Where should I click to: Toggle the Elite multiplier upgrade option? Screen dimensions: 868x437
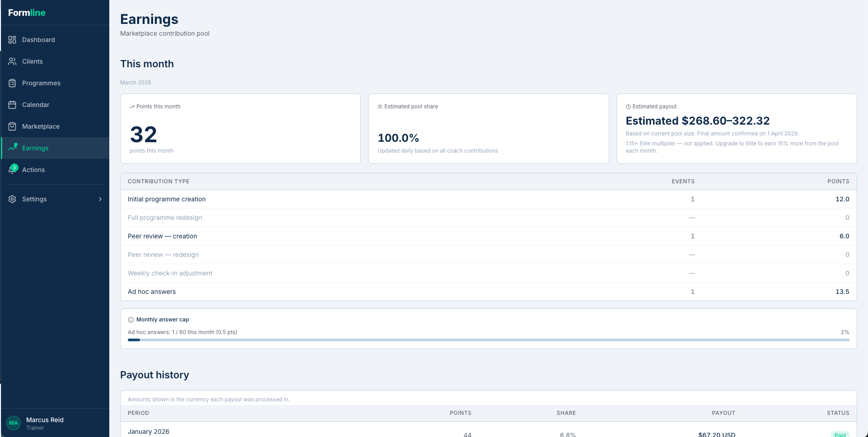pyautogui.click(x=732, y=147)
